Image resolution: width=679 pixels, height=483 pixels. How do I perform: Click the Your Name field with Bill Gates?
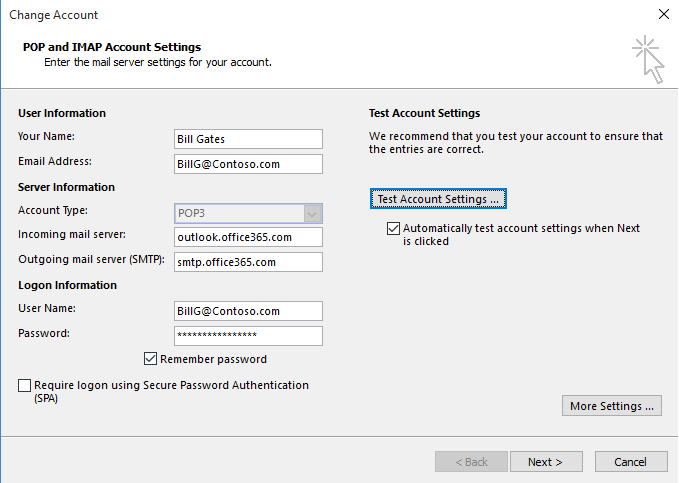(x=248, y=139)
